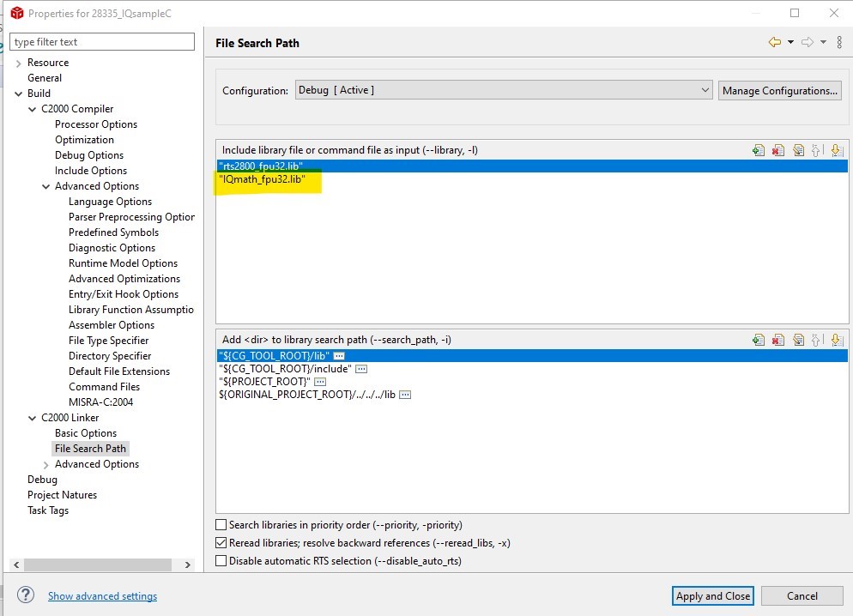Click Delete icon in library file list
The image size is (853, 616).
[778, 151]
